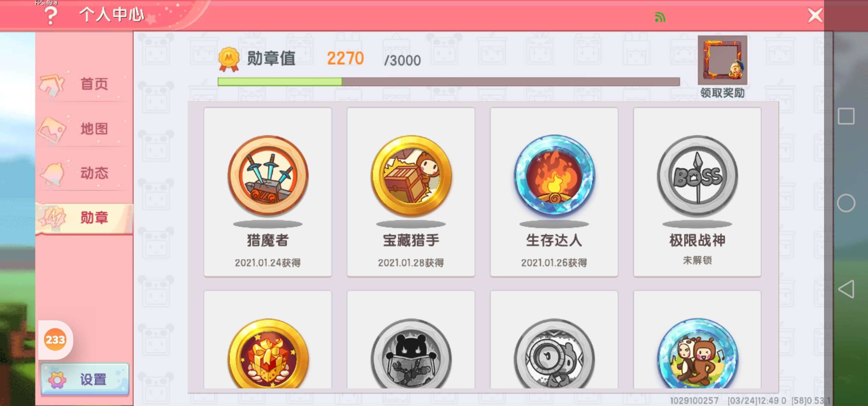The height and width of the screenshot is (406, 868).
Task: Switch to the 地图 map tab
Action: (85, 129)
